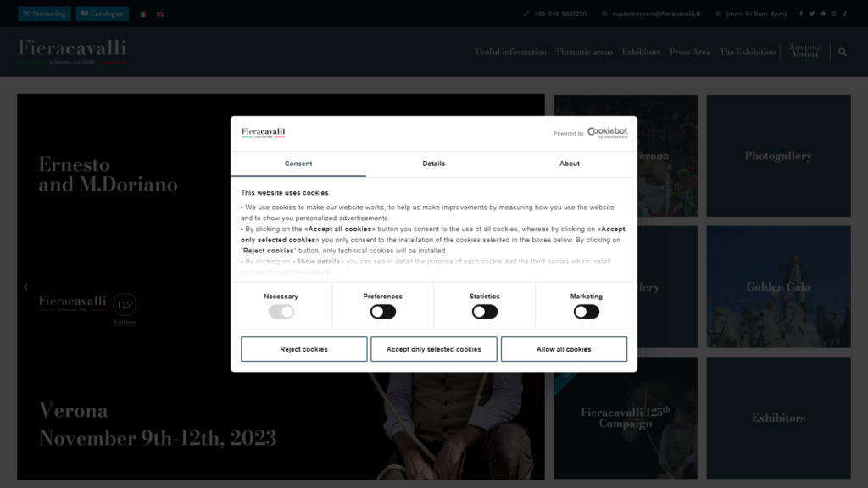This screenshot has width=868, height=488.
Task: Open the Twitter social icon
Action: click(811, 14)
